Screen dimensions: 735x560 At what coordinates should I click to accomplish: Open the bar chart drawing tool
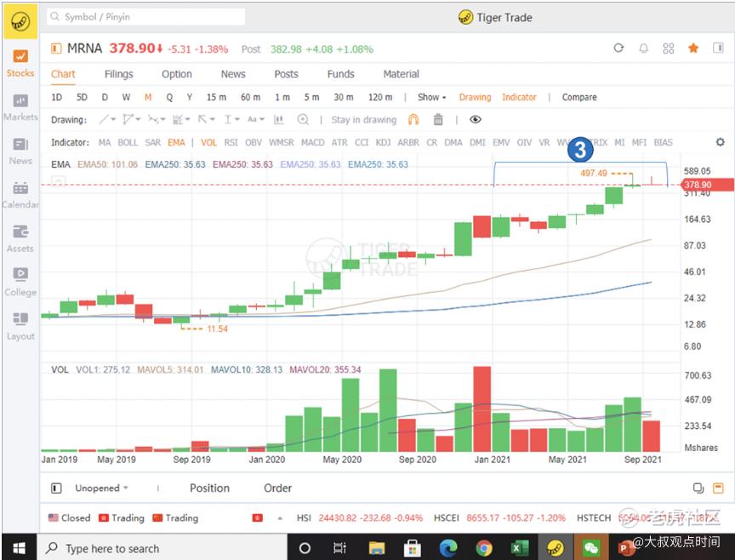point(278,120)
